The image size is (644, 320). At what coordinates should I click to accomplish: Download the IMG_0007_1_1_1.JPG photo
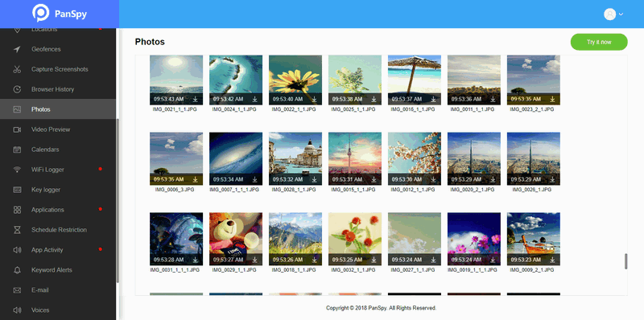coord(255,179)
